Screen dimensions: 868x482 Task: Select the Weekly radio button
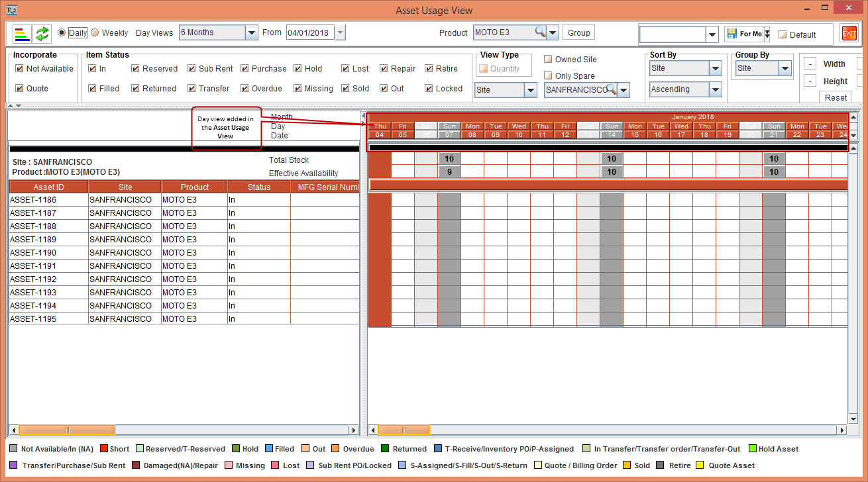click(95, 33)
